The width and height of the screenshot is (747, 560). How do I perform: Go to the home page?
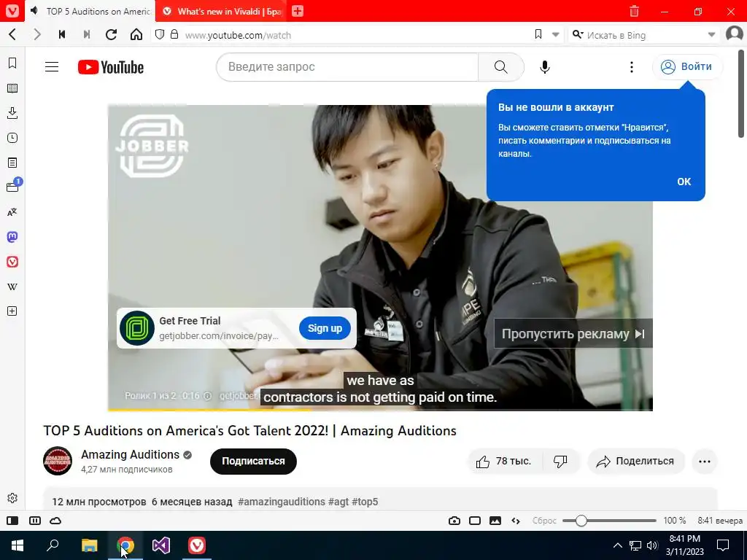pos(136,34)
